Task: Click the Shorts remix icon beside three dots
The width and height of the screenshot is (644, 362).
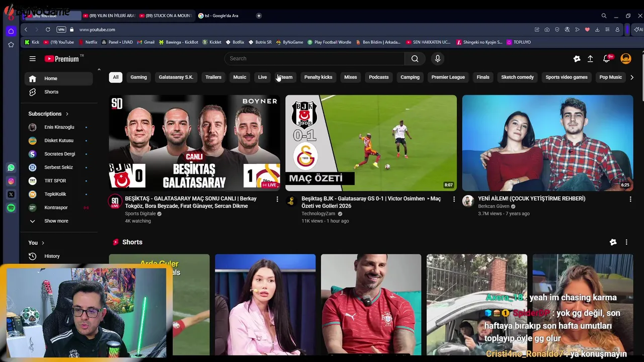Action: [613, 242]
